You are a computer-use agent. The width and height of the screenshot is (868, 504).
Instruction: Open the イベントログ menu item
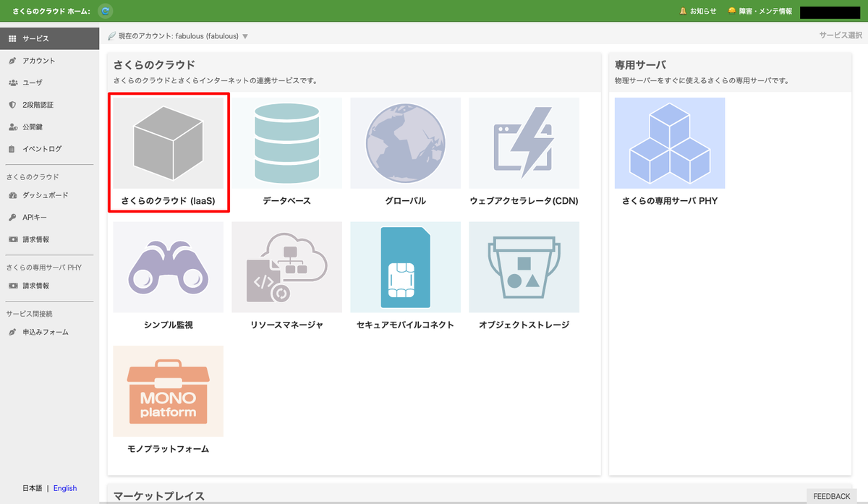49,149
